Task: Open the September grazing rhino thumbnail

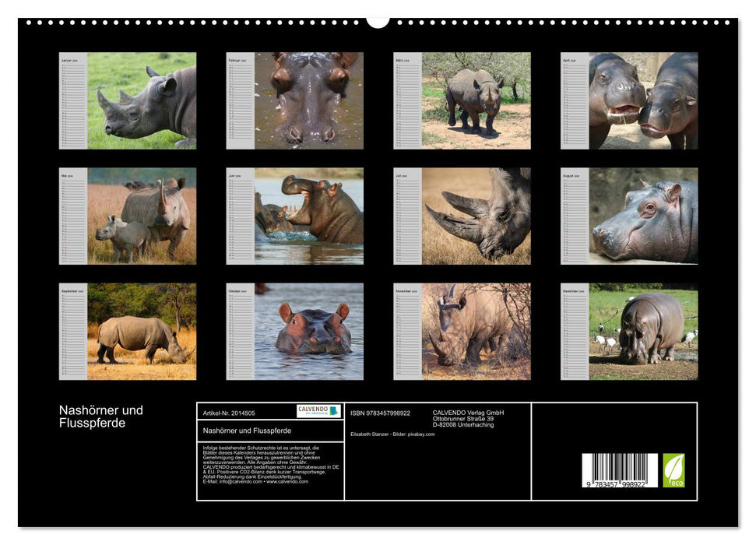Action: click(141, 331)
